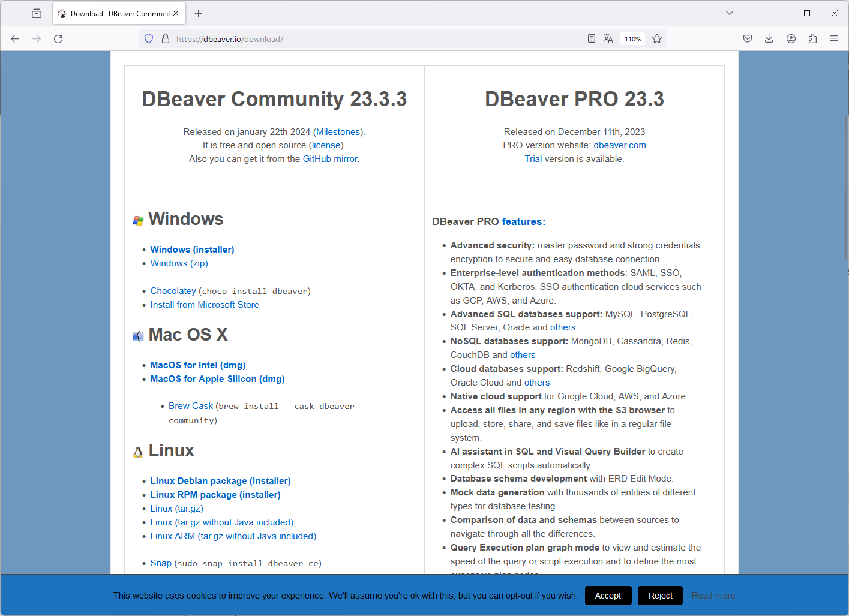Open the Extensions puzzle icon
The height and width of the screenshot is (616, 849).
pos(812,39)
